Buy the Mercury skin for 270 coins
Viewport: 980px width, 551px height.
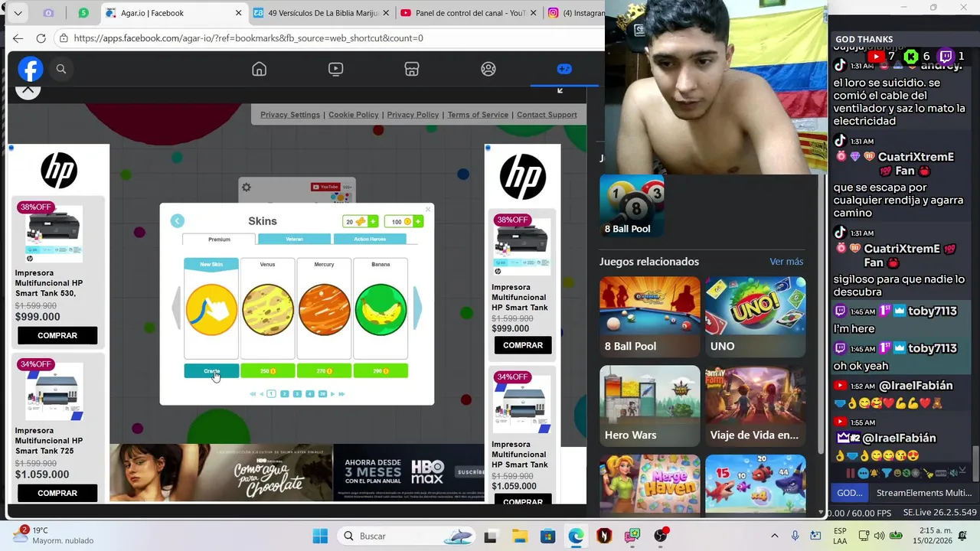(324, 371)
